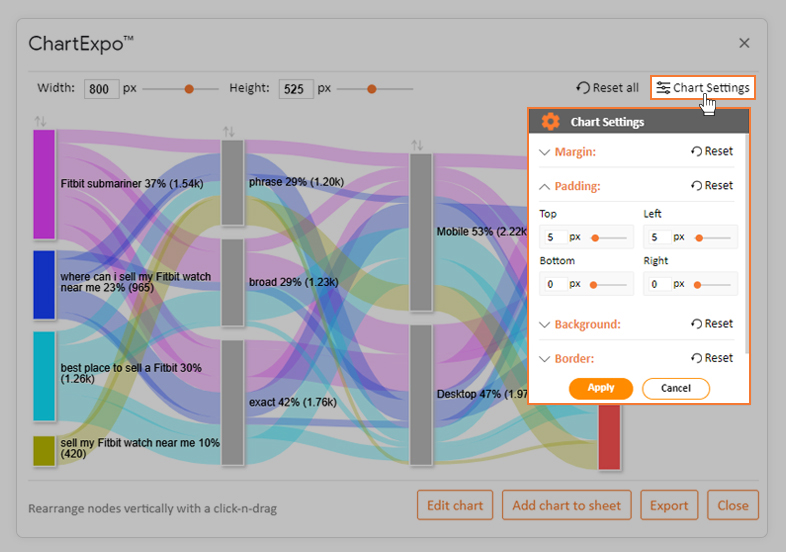
Task: Click the Close button at bottom
Action: pos(732,505)
